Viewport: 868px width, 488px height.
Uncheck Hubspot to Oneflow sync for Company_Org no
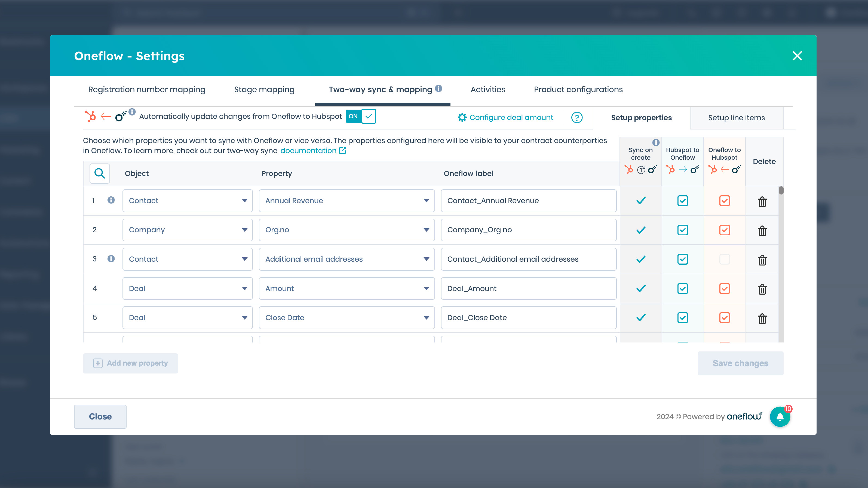click(683, 230)
